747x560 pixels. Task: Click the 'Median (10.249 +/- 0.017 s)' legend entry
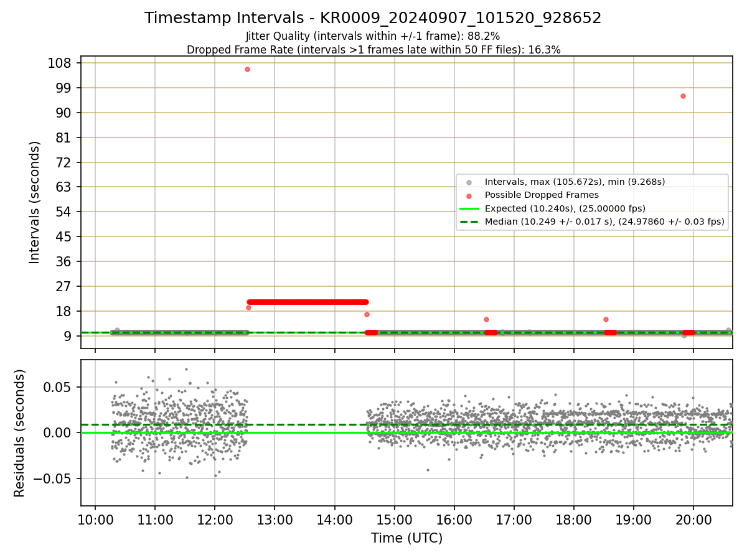pyautogui.click(x=604, y=222)
